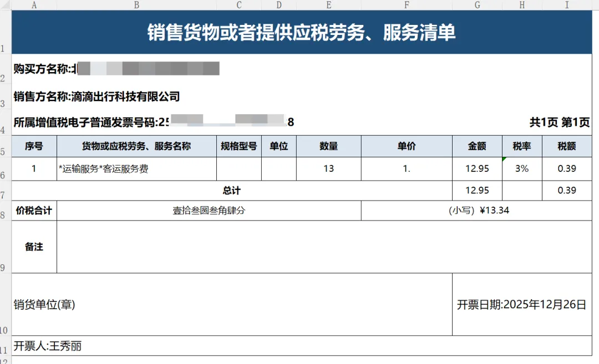Click the *运输服务*客运服务费 cell
The width and height of the screenshot is (599, 364).
pos(136,168)
